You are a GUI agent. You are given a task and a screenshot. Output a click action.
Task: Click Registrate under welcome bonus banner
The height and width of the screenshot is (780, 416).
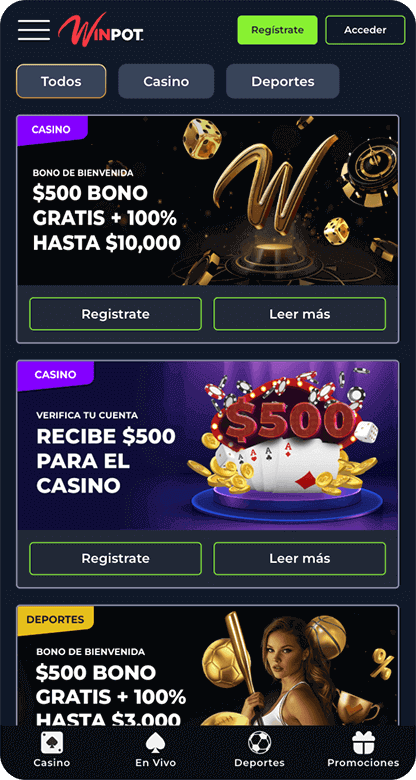pyautogui.click(x=115, y=314)
